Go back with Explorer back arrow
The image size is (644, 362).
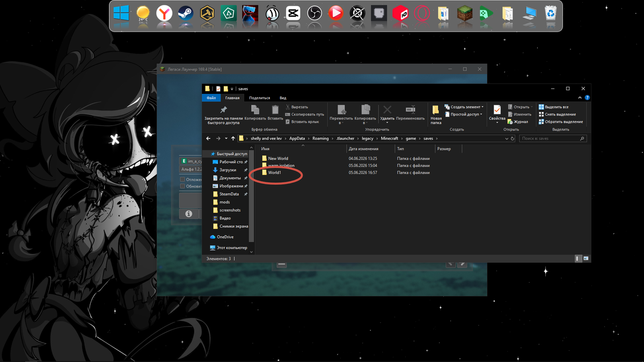click(209, 138)
